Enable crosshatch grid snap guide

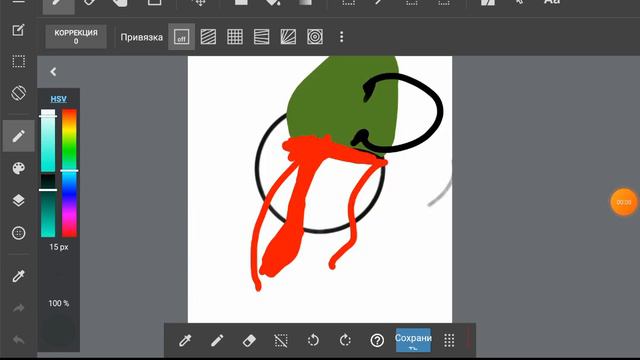coord(235,37)
